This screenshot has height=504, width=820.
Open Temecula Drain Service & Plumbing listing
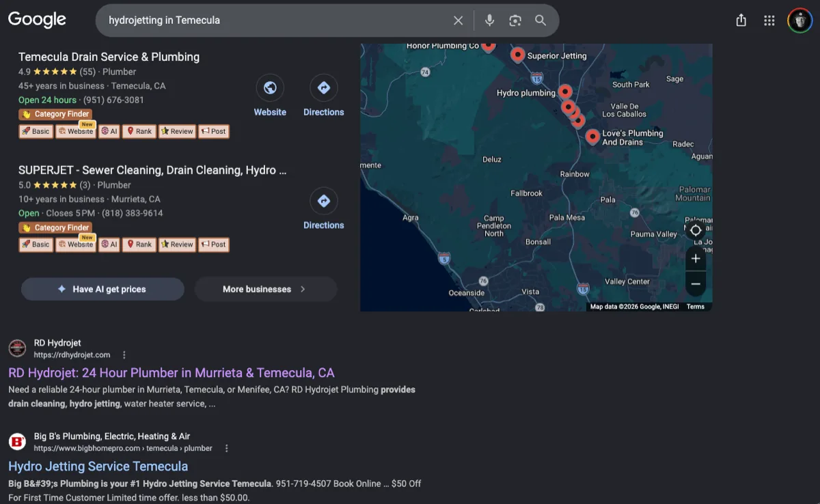pyautogui.click(x=109, y=57)
